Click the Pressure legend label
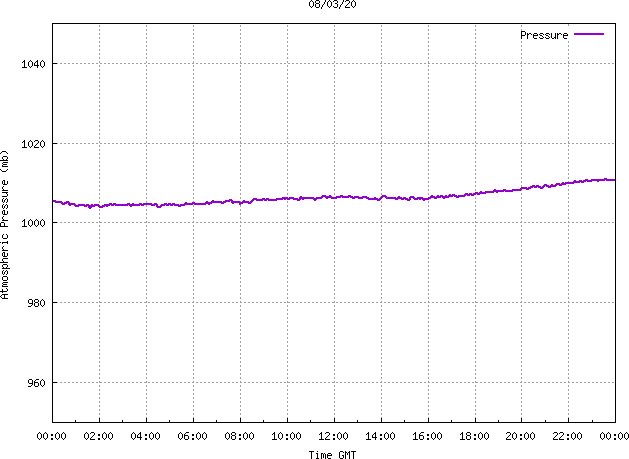 pos(544,35)
